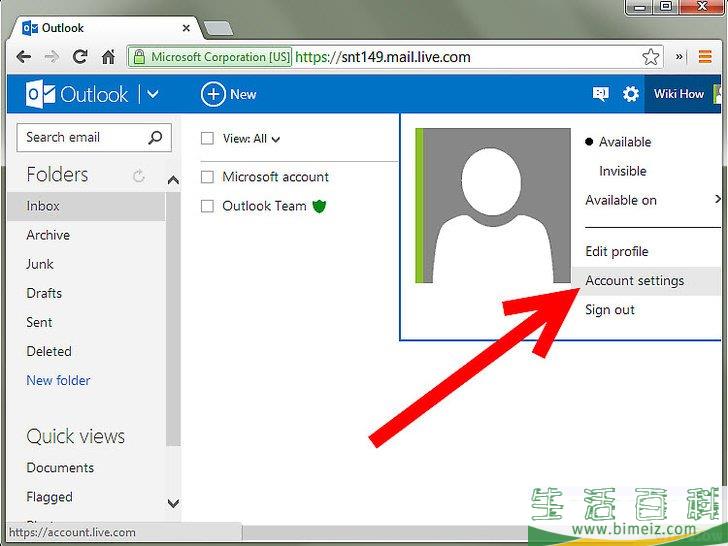Reload the page with refresh icon
The height and width of the screenshot is (546, 728).
coord(80,57)
